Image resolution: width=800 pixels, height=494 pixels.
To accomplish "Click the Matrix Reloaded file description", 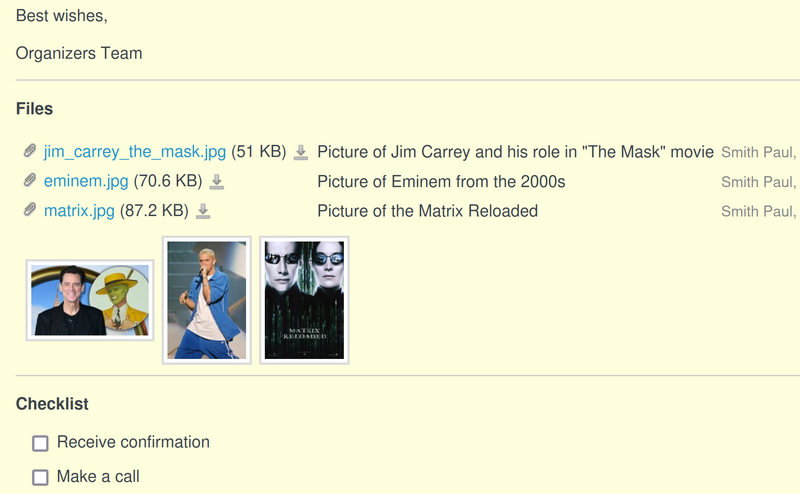I will click(x=427, y=211).
